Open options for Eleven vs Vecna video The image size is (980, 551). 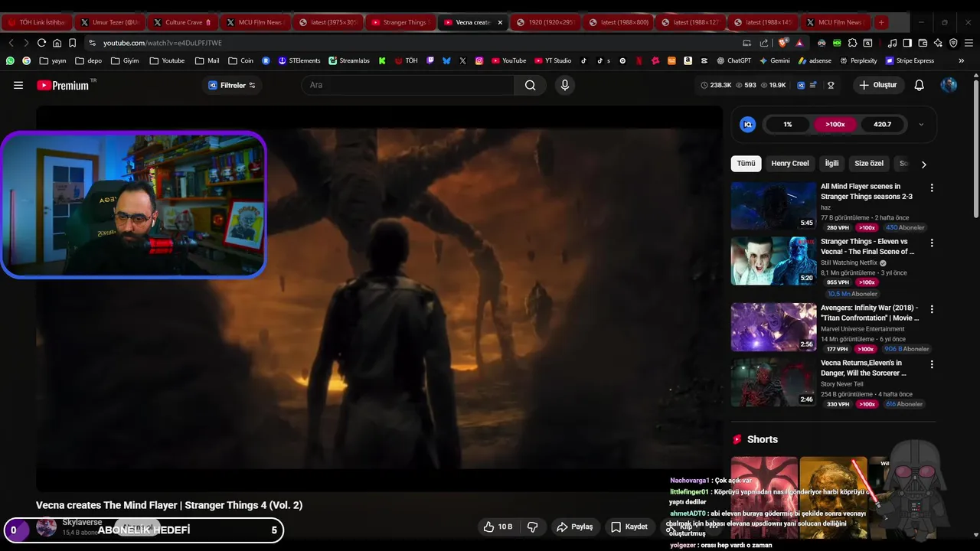pos(932,243)
